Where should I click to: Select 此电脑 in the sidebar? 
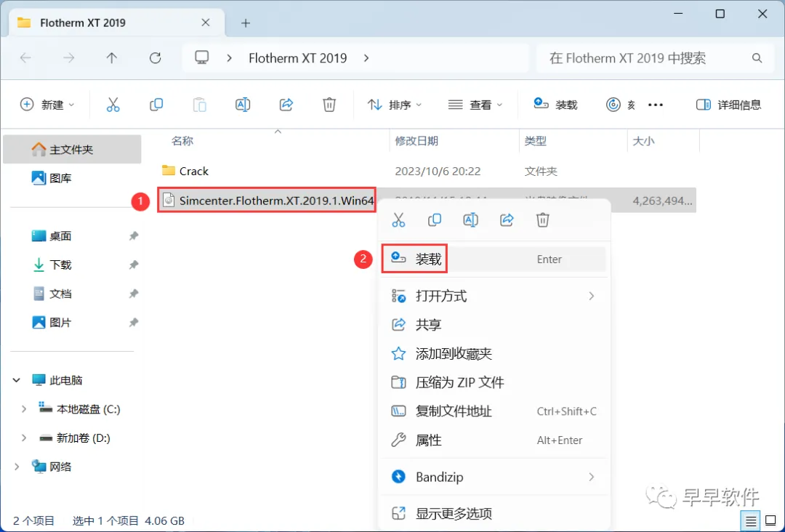click(57, 380)
